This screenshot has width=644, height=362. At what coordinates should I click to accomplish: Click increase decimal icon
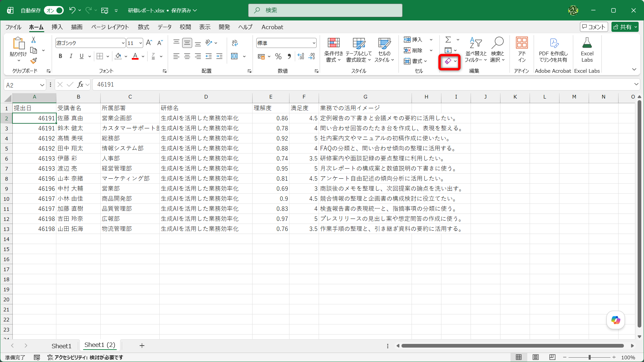[301, 56]
